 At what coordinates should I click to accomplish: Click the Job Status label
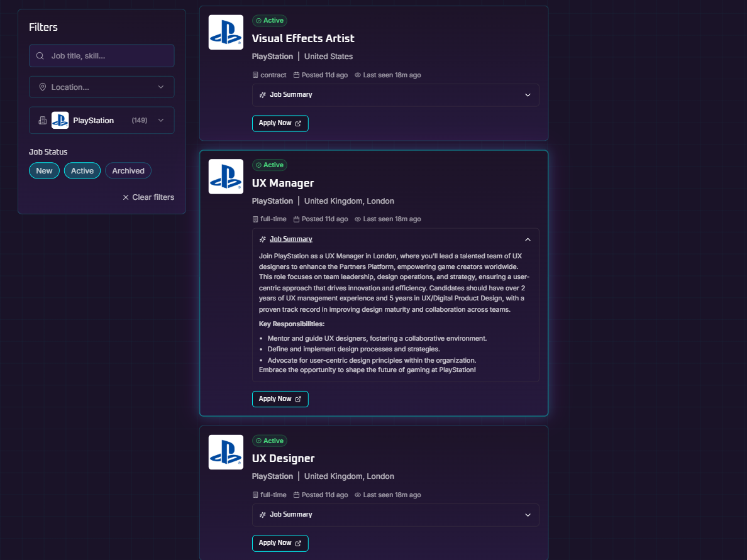(x=48, y=152)
